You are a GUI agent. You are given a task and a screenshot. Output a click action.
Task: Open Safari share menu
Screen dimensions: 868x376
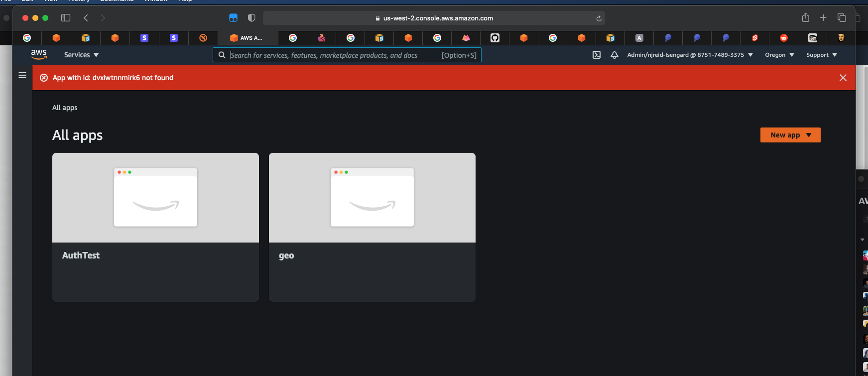click(806, 17)
